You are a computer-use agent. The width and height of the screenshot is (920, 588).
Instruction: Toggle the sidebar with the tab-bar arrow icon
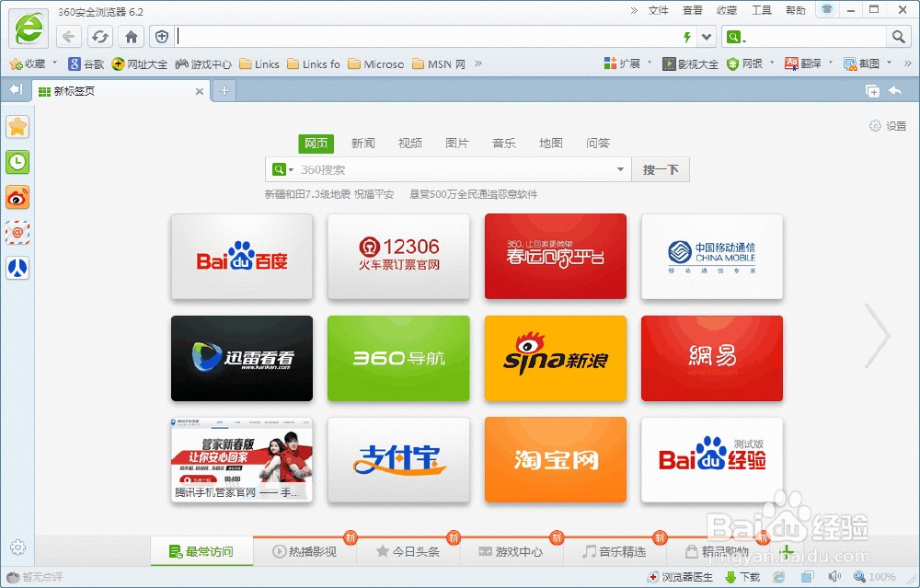point(16,90)
